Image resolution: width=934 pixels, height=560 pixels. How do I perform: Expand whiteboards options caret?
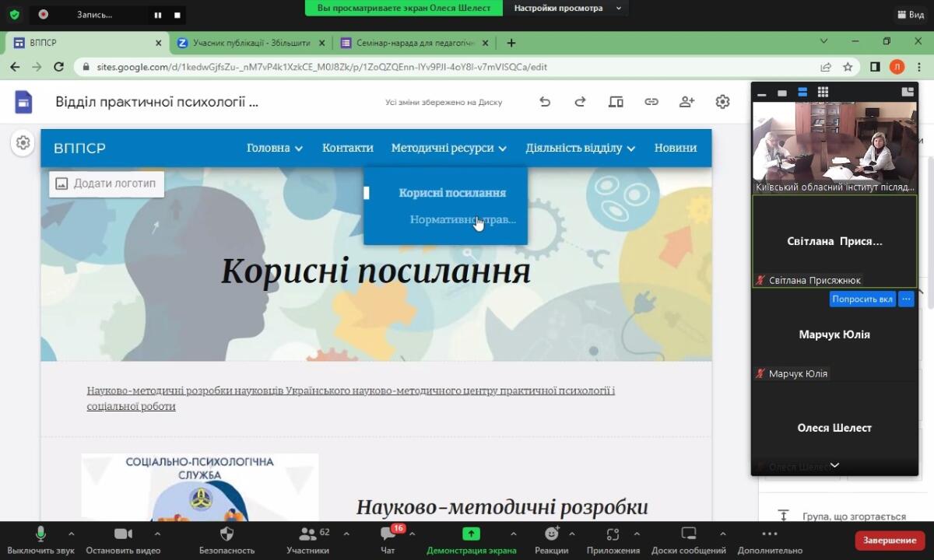point(725,534)
